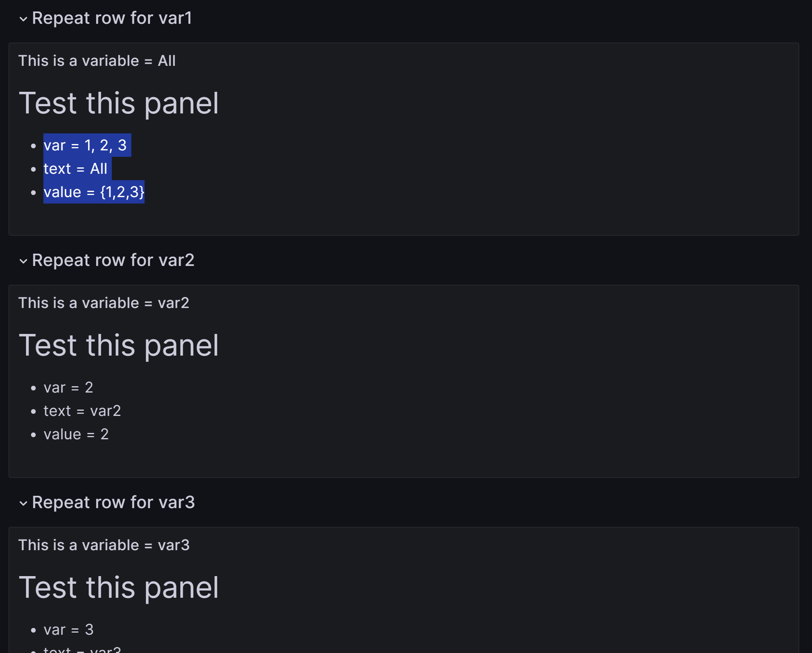Click the chevron icon beside 'Repeat row for var1'
Screen dimensions: 812x653
tap(24, 18)
